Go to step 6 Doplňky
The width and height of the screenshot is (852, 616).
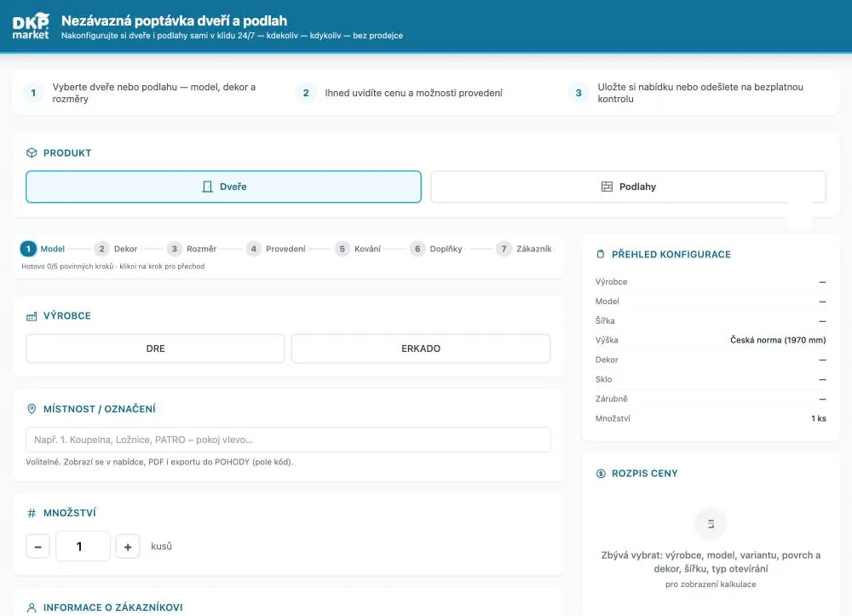click(436, 249)
